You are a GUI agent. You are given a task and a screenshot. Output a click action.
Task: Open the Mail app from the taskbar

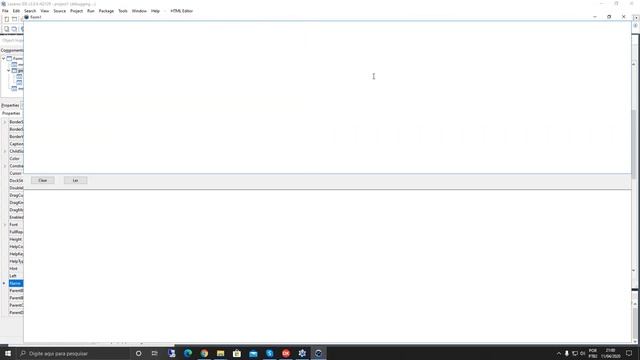[x=253, y=353]
